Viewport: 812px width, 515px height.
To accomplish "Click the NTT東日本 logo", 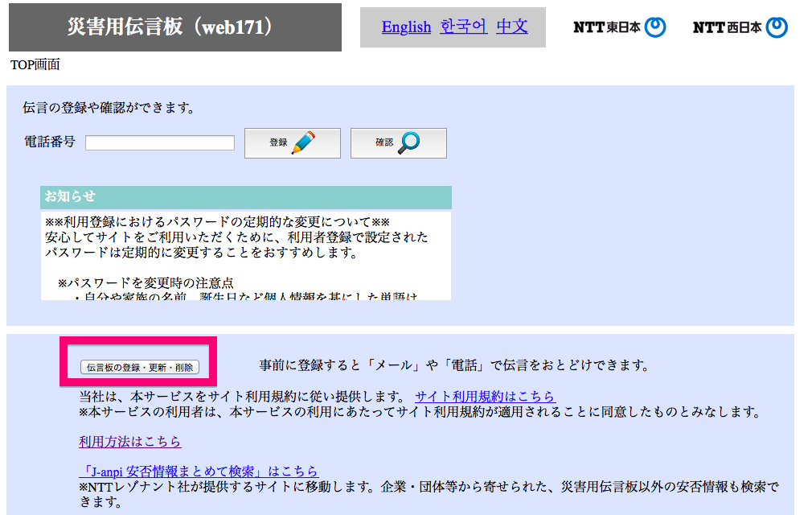I will 619,27.
